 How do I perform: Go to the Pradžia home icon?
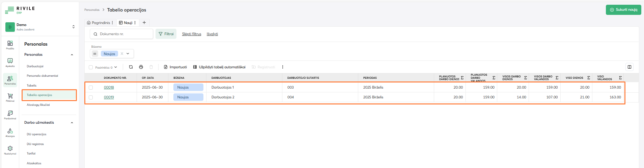tap(10, 45)
